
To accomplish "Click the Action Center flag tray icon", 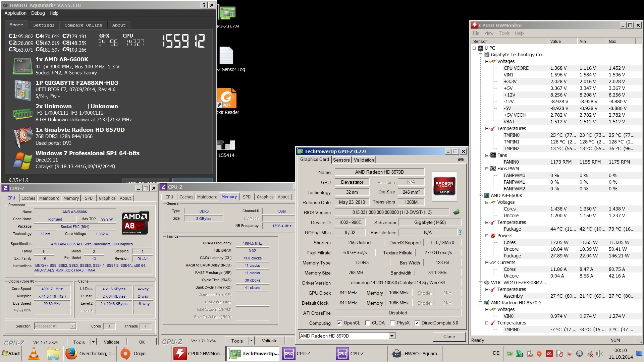I will pos(559,354).
